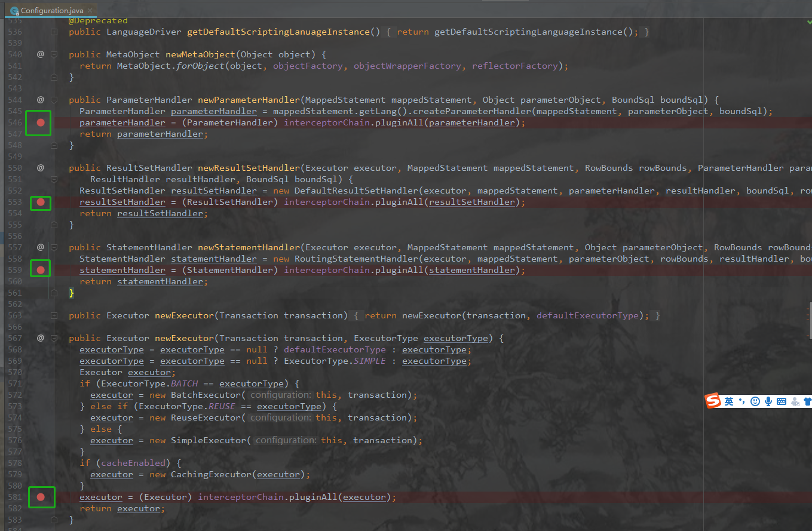This screenshot has height=531, width=812.
Task: Click DefaultResultSetHandler on line 552
Action: tap(356, 191)
